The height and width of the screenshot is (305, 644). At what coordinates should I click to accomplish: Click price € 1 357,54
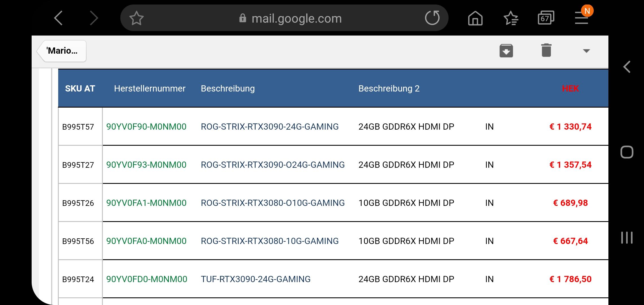(570, 165)
